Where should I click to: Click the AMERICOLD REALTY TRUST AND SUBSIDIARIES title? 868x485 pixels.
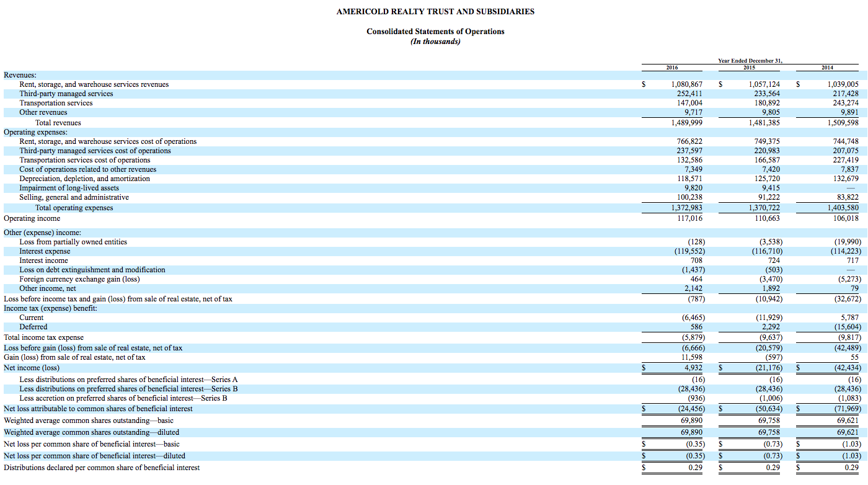[435, 12]
